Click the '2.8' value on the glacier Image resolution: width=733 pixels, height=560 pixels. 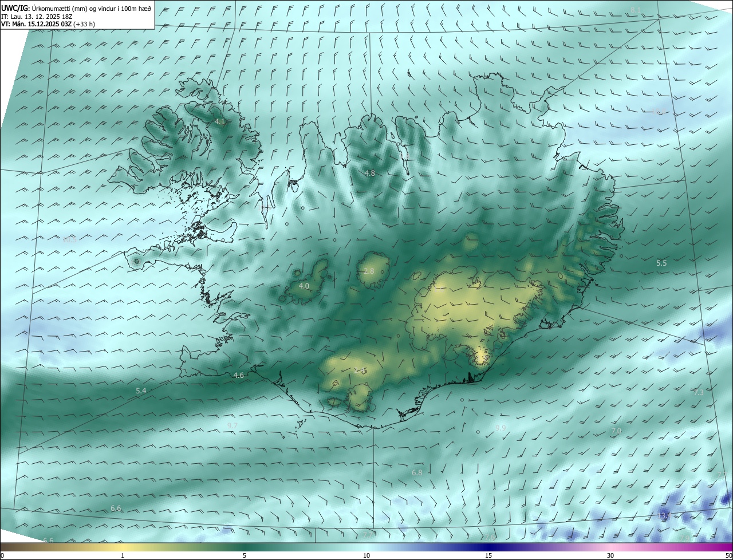click(369, 271)
